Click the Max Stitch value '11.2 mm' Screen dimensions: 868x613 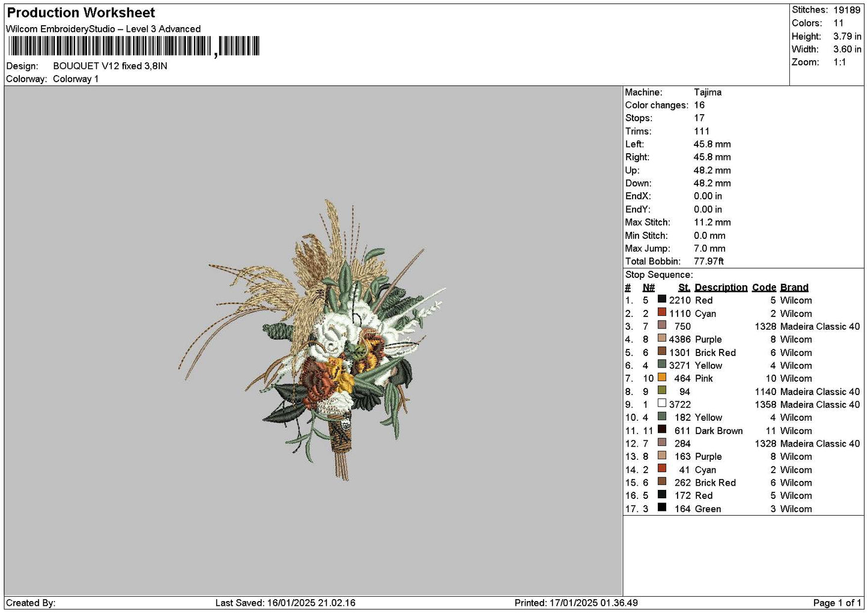712,222
